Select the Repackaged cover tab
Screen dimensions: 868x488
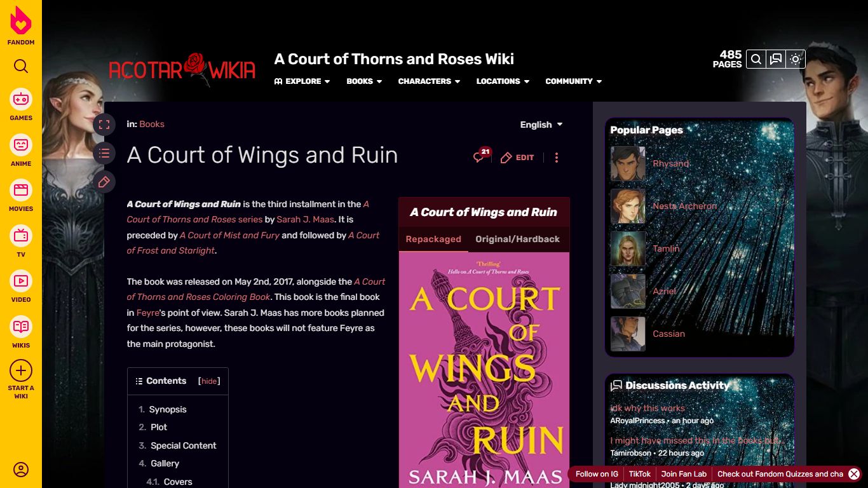point(433,240)
